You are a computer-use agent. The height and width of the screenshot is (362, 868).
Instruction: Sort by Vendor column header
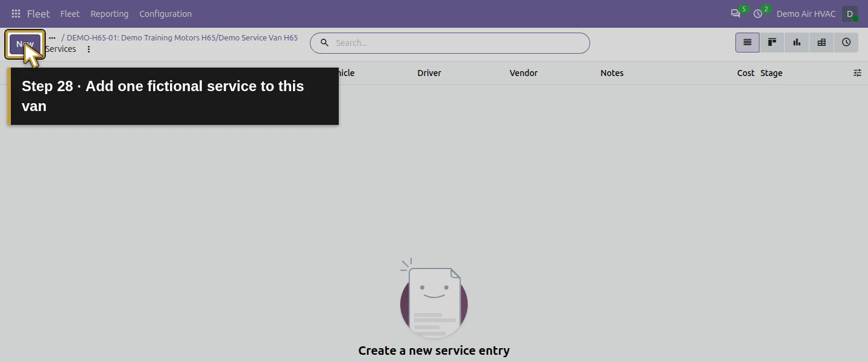point(523,73)
